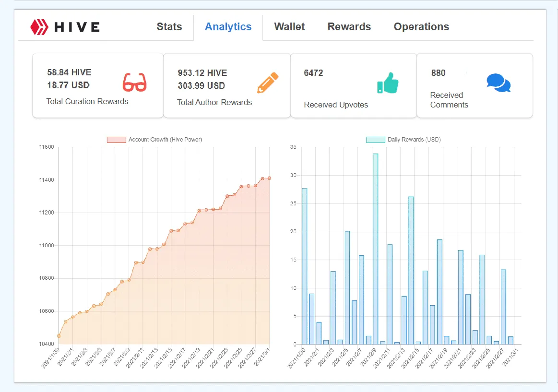Toggle the Account Growth legend swatch
Screen dimensions: 558x392
[x=117, y=140]
